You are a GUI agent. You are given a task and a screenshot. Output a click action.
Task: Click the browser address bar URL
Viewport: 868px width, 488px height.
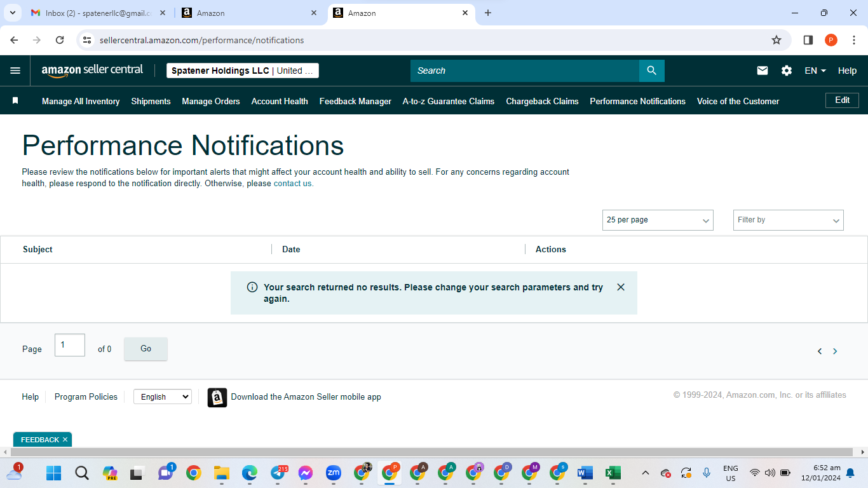point(202,40)
